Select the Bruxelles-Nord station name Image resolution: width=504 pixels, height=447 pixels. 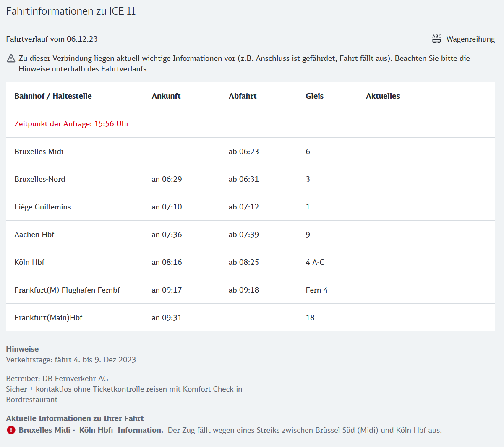coord(40,179)
